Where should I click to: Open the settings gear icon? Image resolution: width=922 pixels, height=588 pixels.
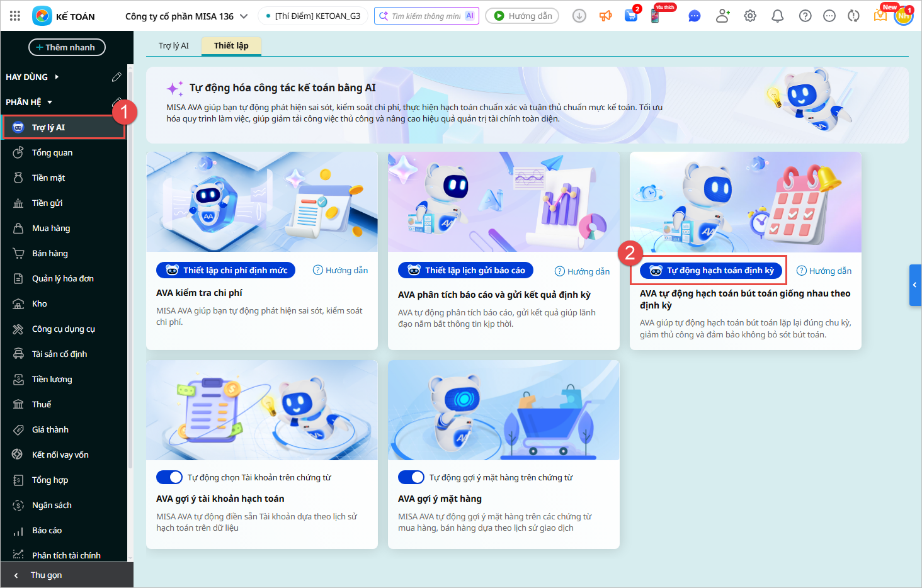[750, 16]
